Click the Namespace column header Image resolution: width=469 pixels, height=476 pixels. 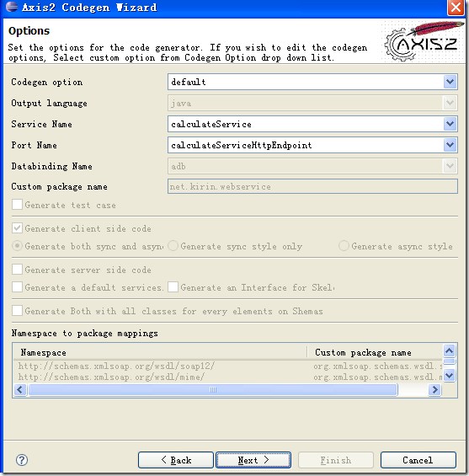coord(160,352)
